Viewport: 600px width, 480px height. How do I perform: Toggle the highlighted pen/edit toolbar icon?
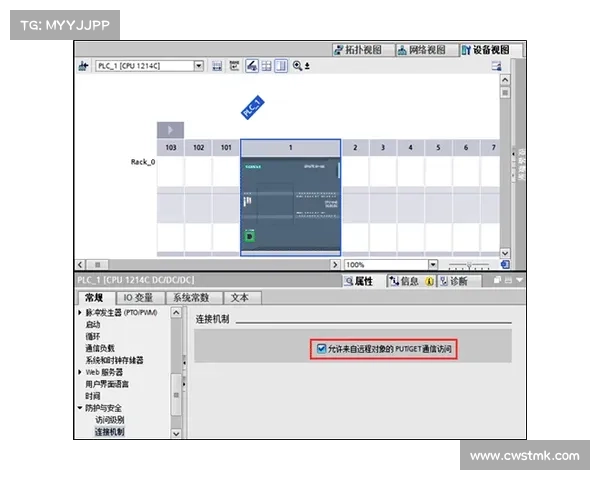pos(251,66)
